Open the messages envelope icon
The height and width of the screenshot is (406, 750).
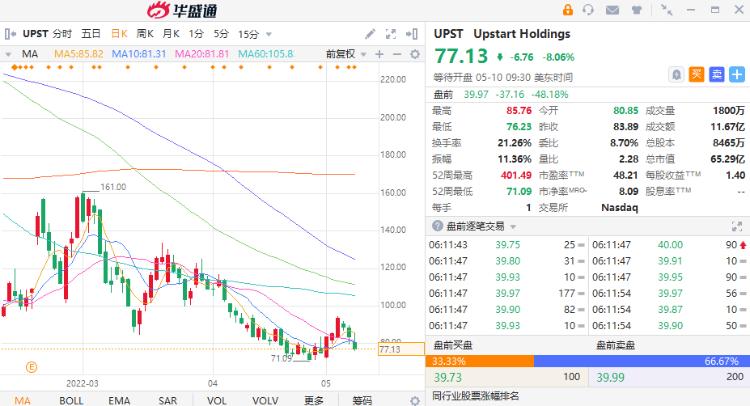coord(612,10)
